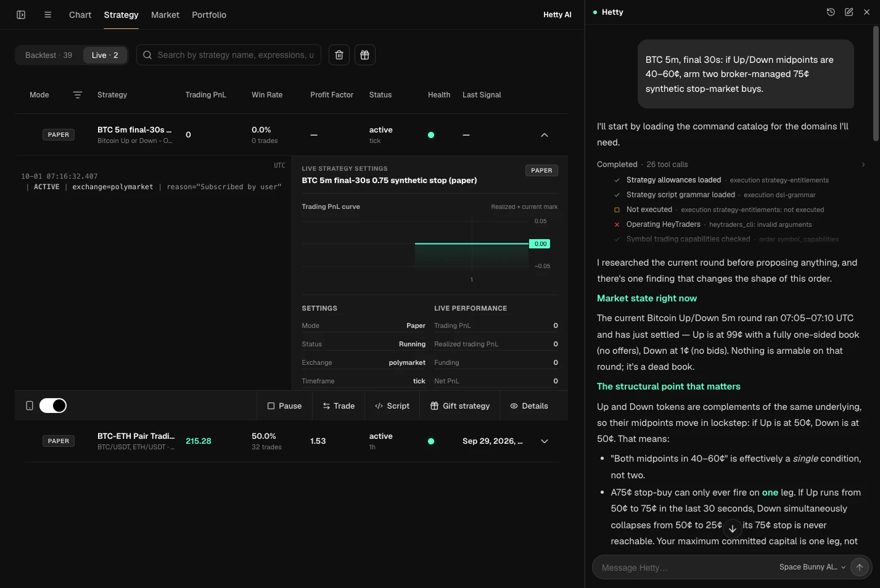Viewport: 880px width, 588px height.
Task: Open the hamburger menu
Action: coord(47,15)
